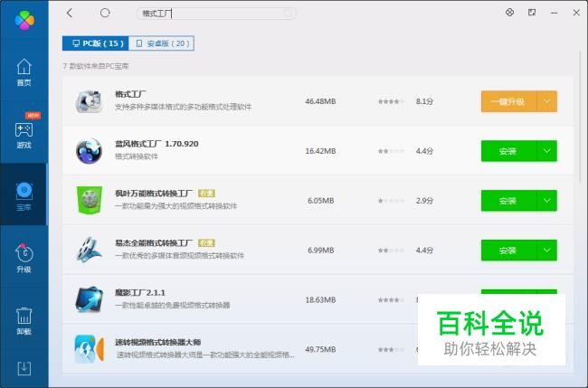Switch to the PC版 (15) tab
Screen dimensions: 588x388
click(96, 43)
